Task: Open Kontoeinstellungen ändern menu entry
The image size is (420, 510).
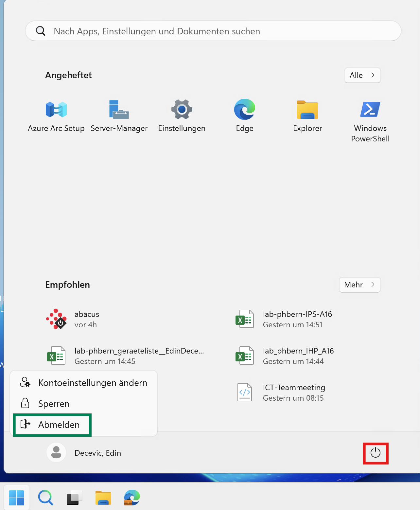Action: pyautogui.click(x=84, y=383)
